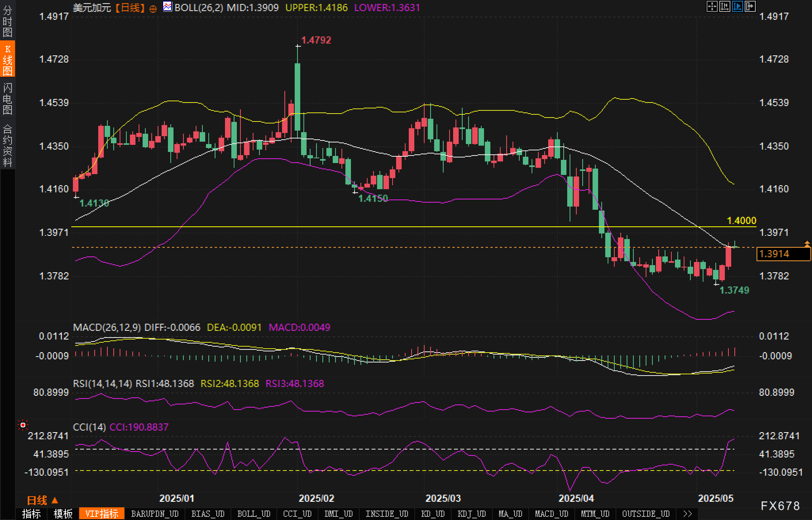
Task: Click the yellow 1.4000 horizontal price line label
Action: (741, 220)
